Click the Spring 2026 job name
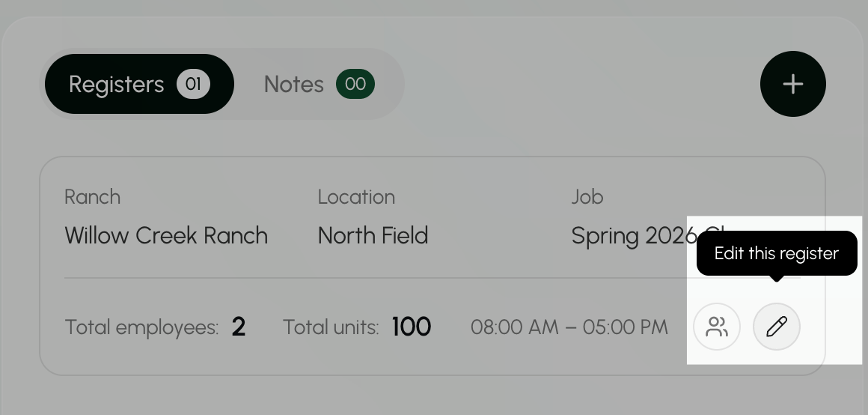 [635, 236]
